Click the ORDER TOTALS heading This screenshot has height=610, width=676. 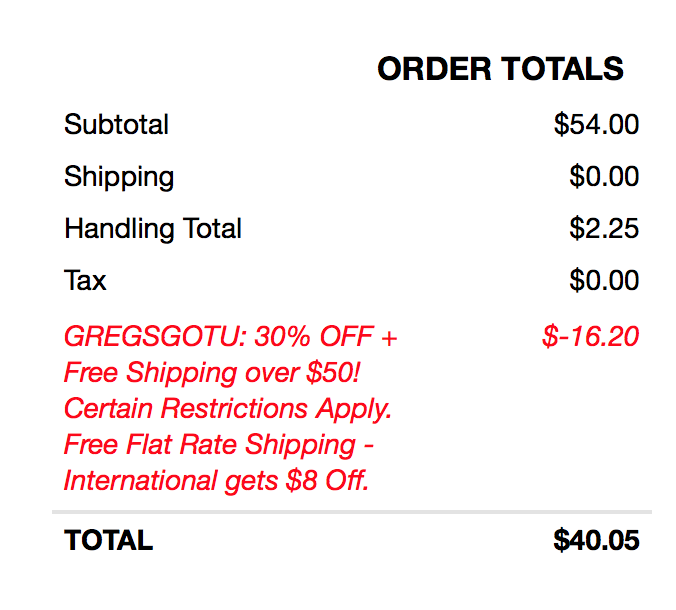click(500, 69)
